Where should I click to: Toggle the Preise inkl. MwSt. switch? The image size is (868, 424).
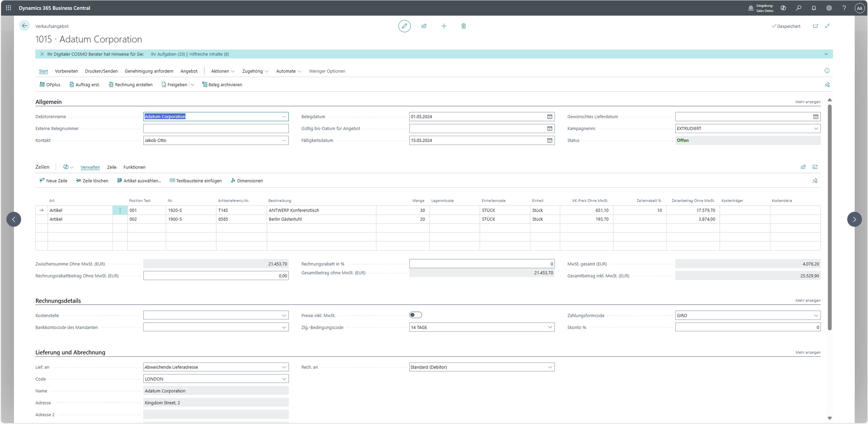pos(415,315)
